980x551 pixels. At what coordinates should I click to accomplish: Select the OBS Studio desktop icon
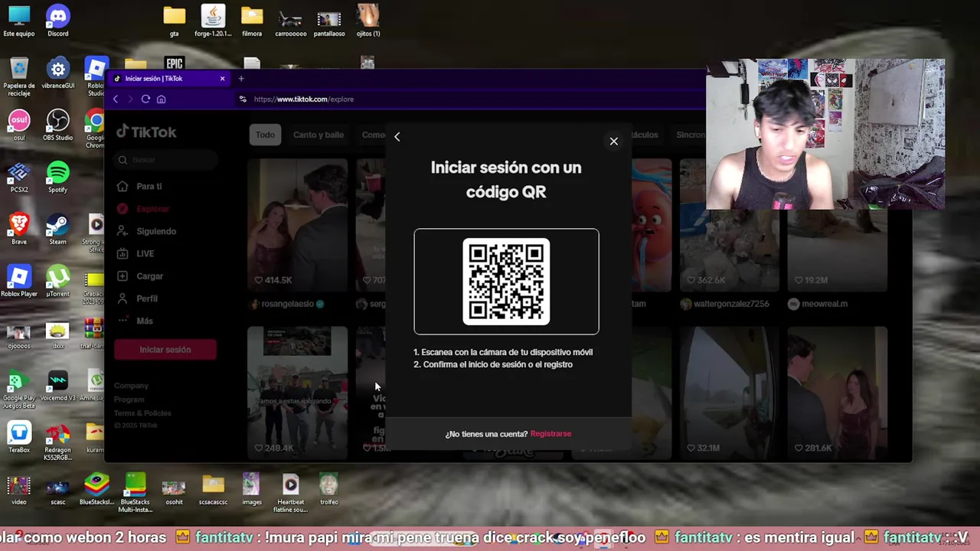click(58, 126)
